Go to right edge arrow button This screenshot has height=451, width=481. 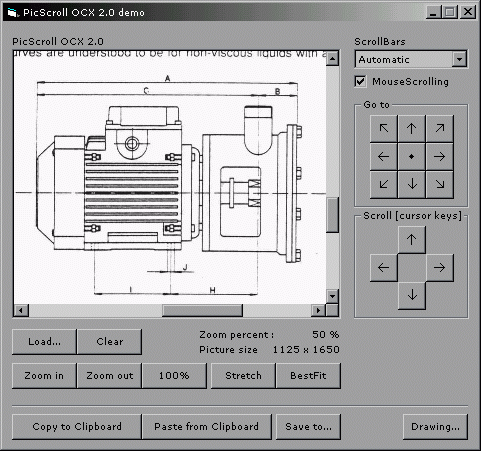click(440, 157)
